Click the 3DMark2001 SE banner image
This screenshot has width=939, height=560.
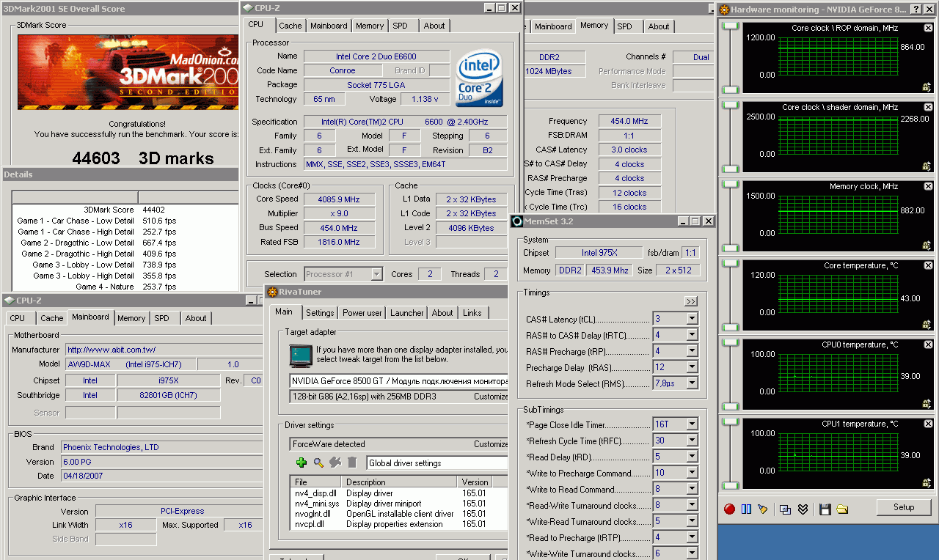click(x=128, y=72)
